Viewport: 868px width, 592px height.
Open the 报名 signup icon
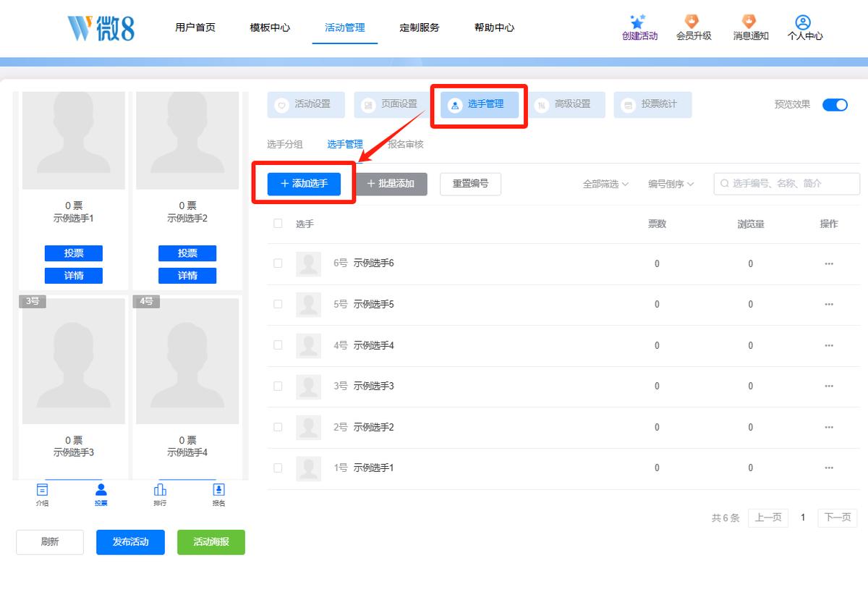(x=218, y=490)
